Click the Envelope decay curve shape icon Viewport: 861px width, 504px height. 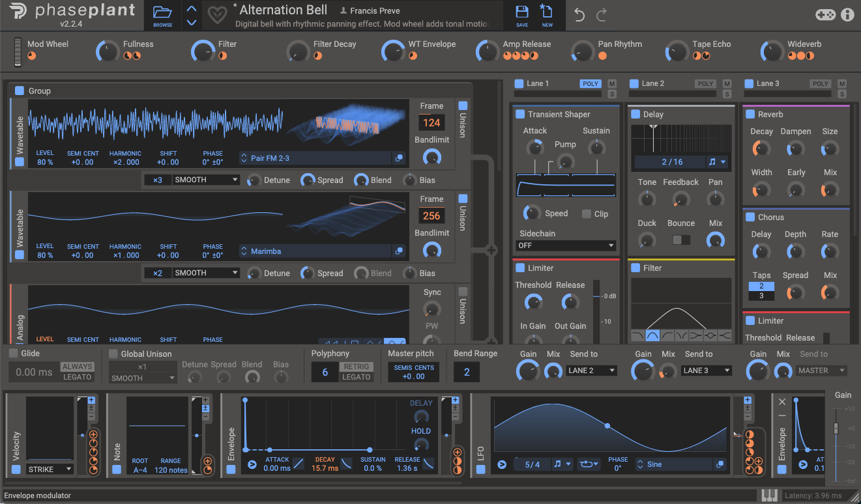[x=347, y=464]
